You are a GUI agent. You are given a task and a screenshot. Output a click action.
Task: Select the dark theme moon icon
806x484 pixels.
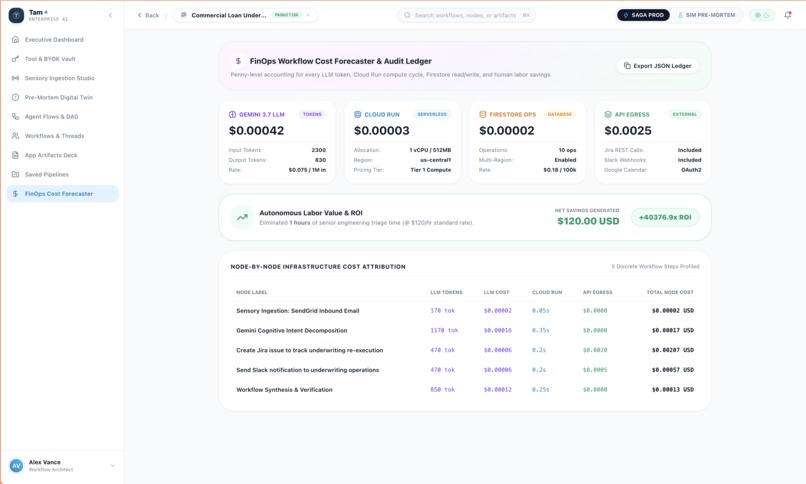point(766,15)
